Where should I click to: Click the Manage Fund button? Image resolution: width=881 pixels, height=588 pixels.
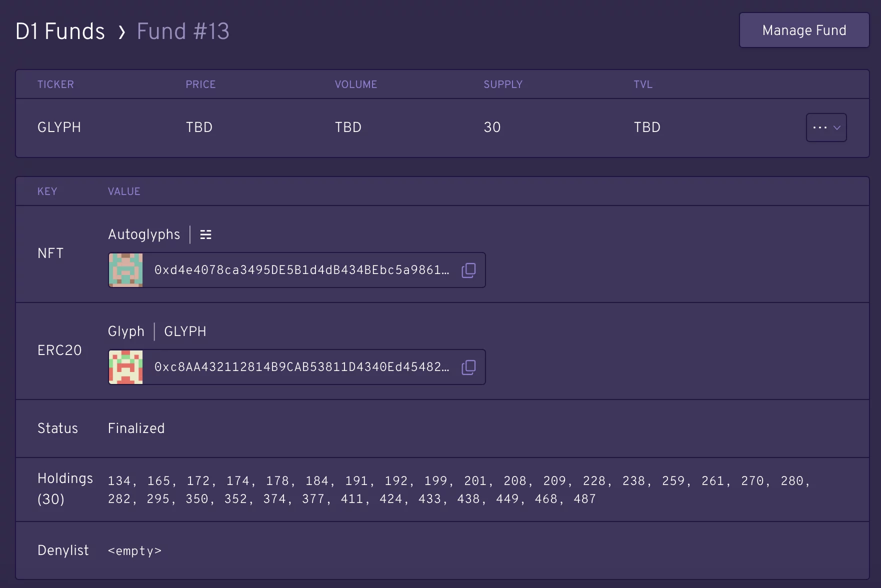[x=804, y=30]
